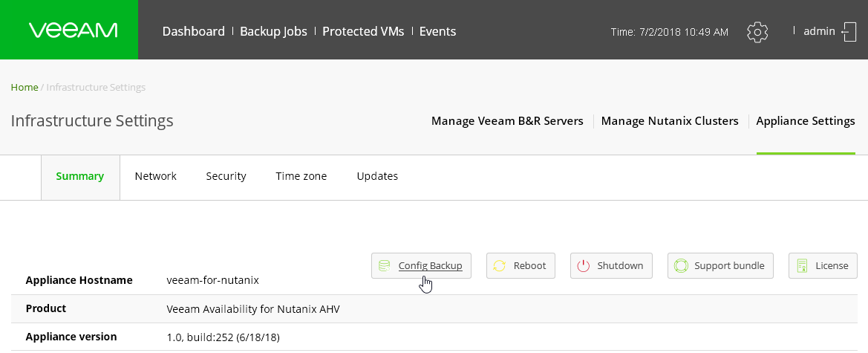Click the Config Backup button label

click(430, 266)
